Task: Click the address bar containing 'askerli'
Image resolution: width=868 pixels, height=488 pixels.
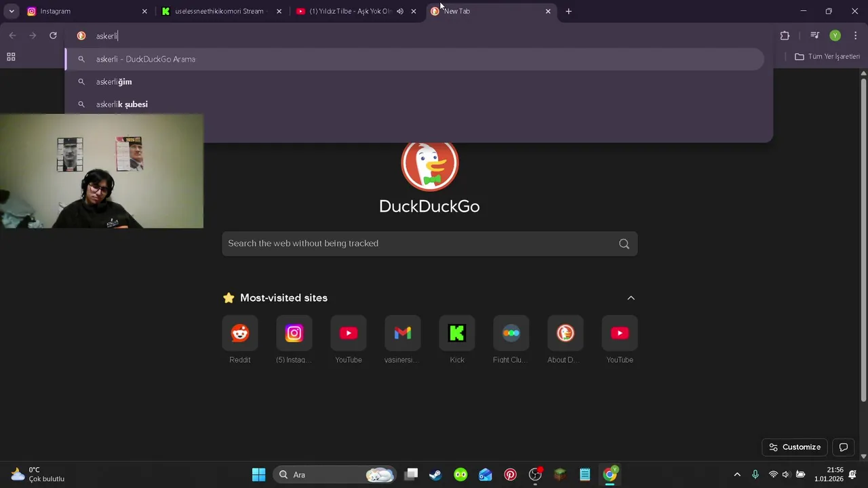Action: pos(420,36)
